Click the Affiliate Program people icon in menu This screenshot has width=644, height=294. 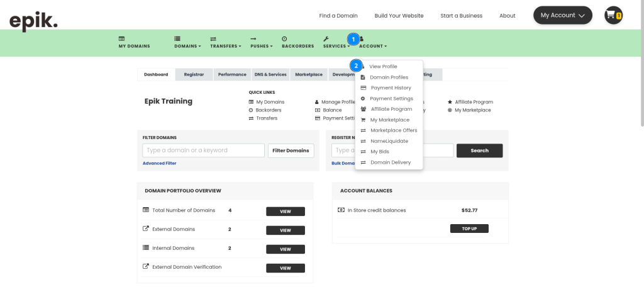(x=364, y=109)
